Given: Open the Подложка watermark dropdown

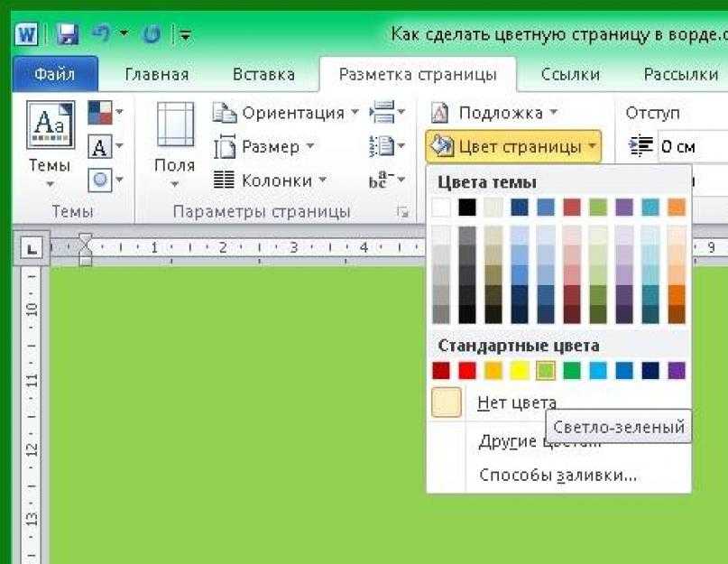Looking at the screenshot, I should coord(494,113).
